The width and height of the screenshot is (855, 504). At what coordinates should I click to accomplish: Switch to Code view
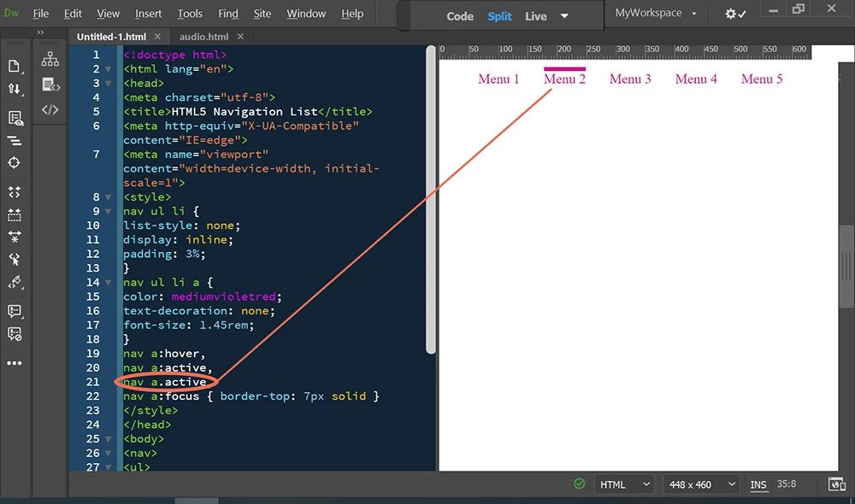coord(460,16)
